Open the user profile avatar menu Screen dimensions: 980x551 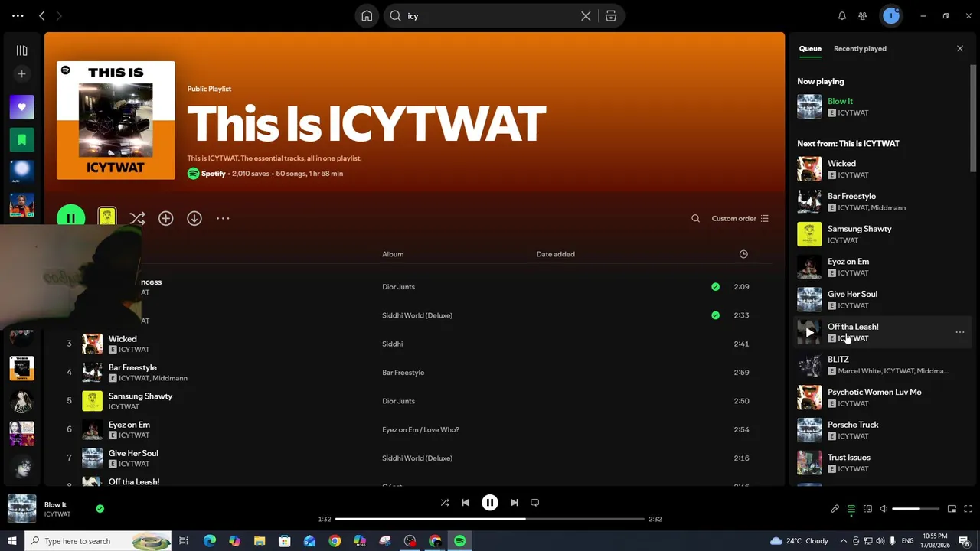click(x=890, y=15)
